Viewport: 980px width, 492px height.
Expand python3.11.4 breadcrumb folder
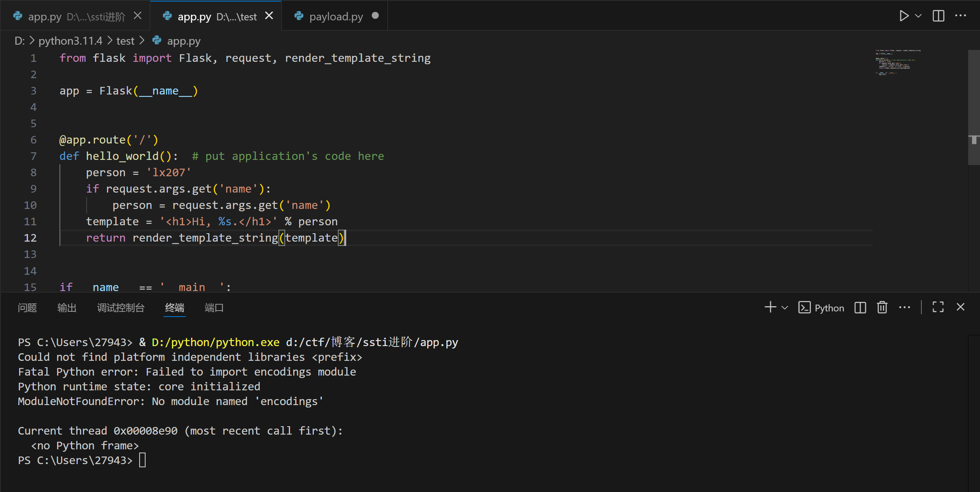[x=70, y=41]
